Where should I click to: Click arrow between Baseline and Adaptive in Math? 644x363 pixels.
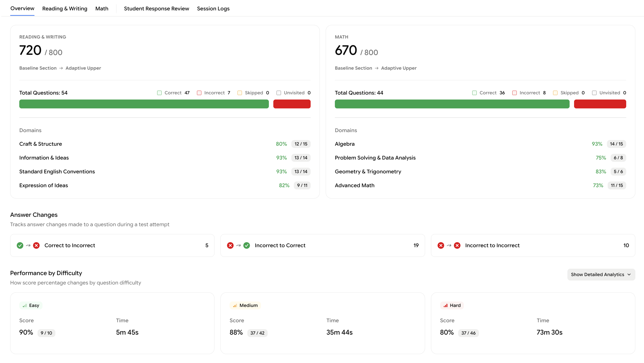point(377,68)
